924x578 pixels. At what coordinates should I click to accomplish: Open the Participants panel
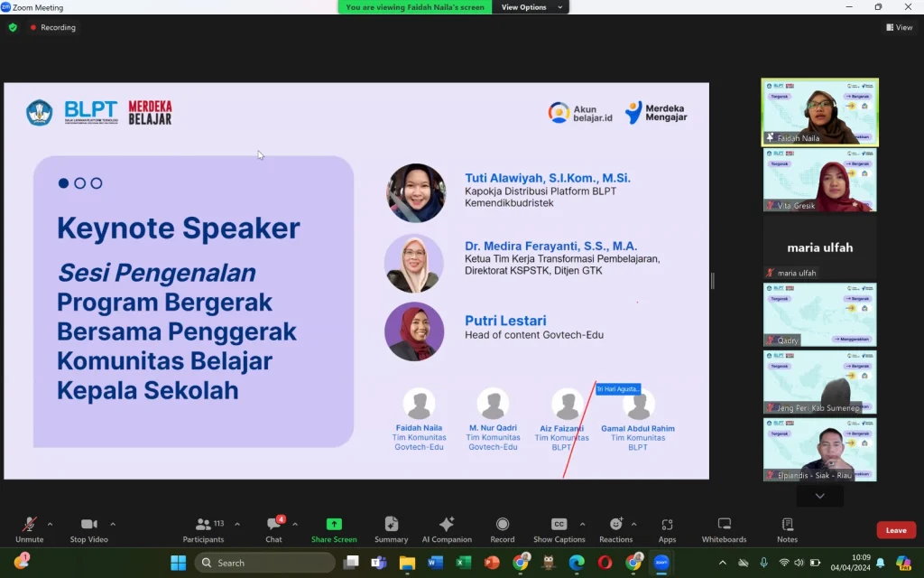pos(203,529)
